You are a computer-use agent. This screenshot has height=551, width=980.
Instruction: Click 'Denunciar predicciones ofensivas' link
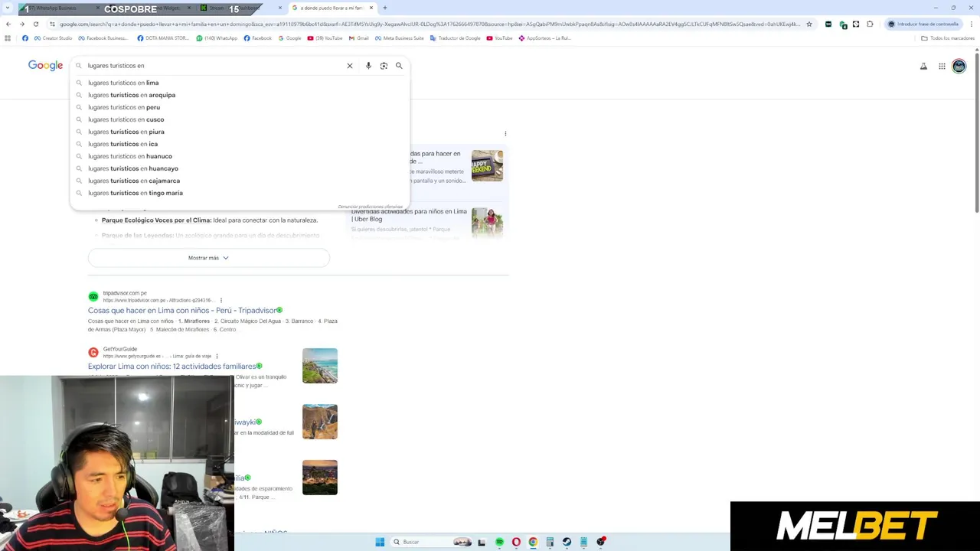[x=370, y=207]
